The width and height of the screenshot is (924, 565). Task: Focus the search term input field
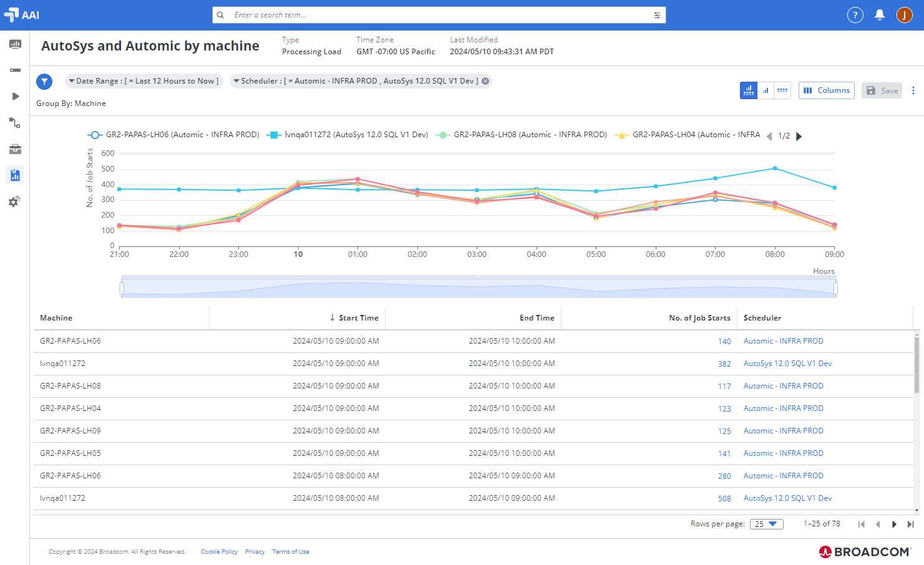pos(440,15)
